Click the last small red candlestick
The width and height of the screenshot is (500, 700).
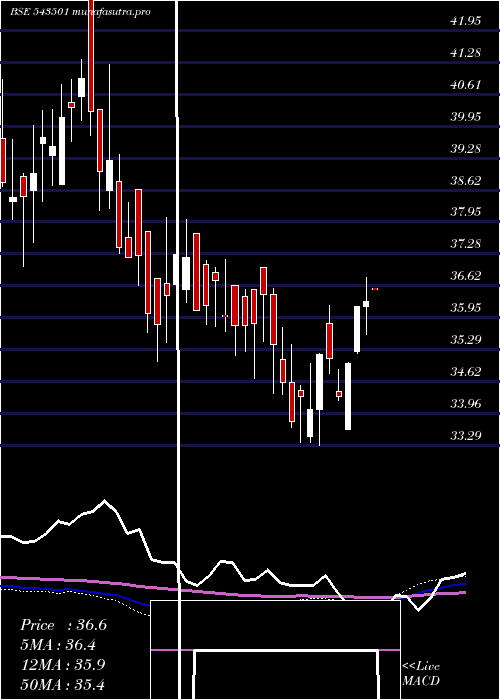[375, 289]
